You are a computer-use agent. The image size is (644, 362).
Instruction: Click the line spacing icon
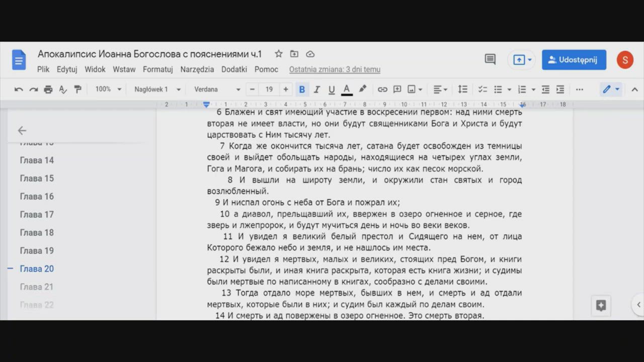tap(462, 89)
